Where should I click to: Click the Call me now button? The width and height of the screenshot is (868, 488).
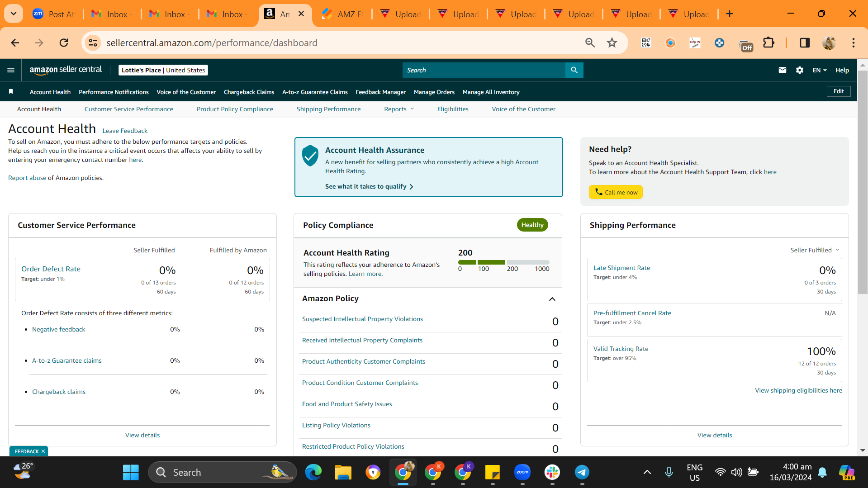click(616, 192)
